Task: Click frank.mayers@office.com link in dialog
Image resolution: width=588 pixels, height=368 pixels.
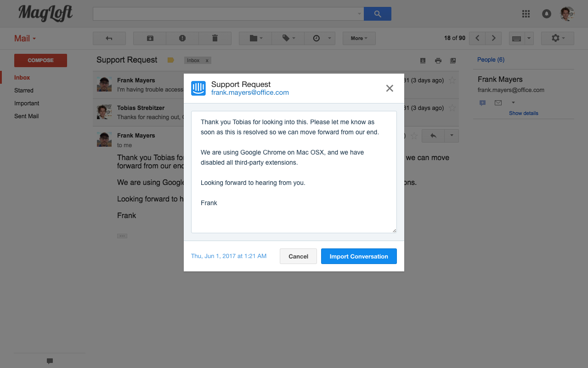Action: click(x=250, y=92)
